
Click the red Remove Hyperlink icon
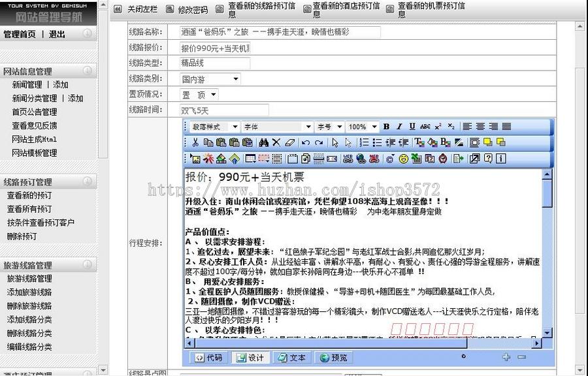click(374, 159)
